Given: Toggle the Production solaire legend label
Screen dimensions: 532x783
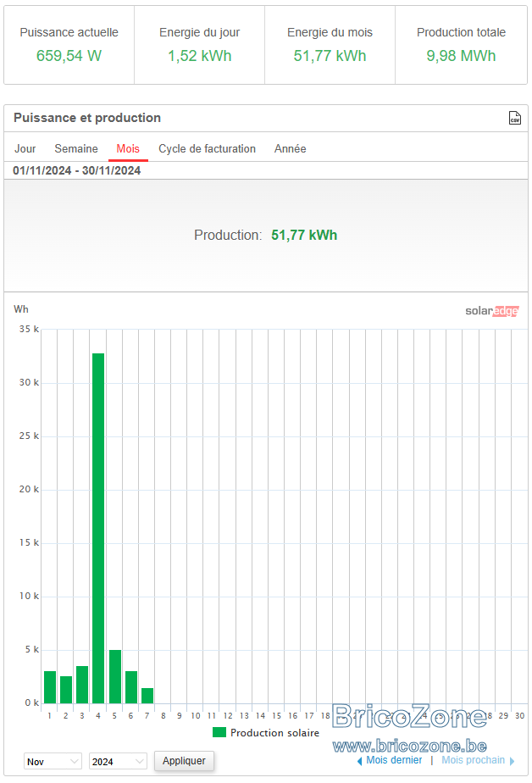Looking at the screenshot, I should coord(274,732).
